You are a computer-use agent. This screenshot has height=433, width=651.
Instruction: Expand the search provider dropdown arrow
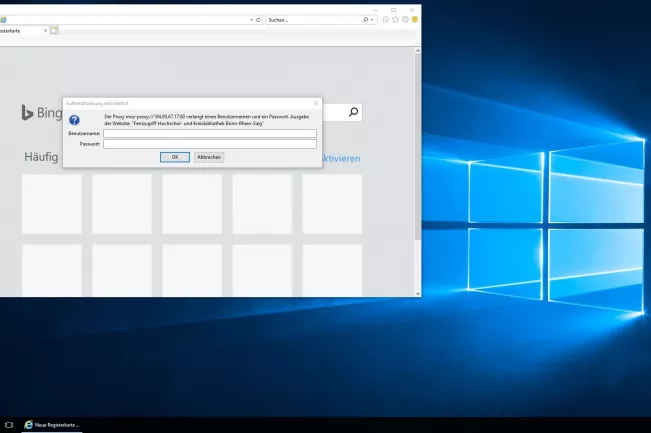[x=373, y=19]
